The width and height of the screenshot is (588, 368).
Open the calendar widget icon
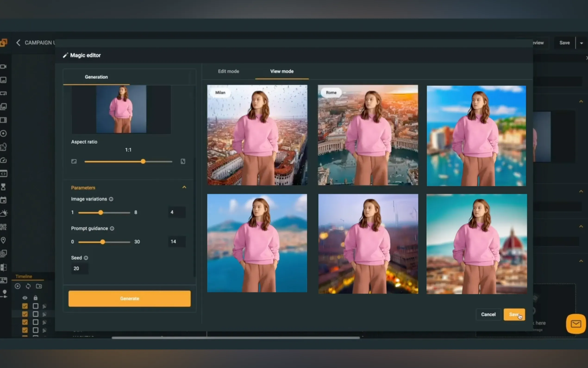3,200
